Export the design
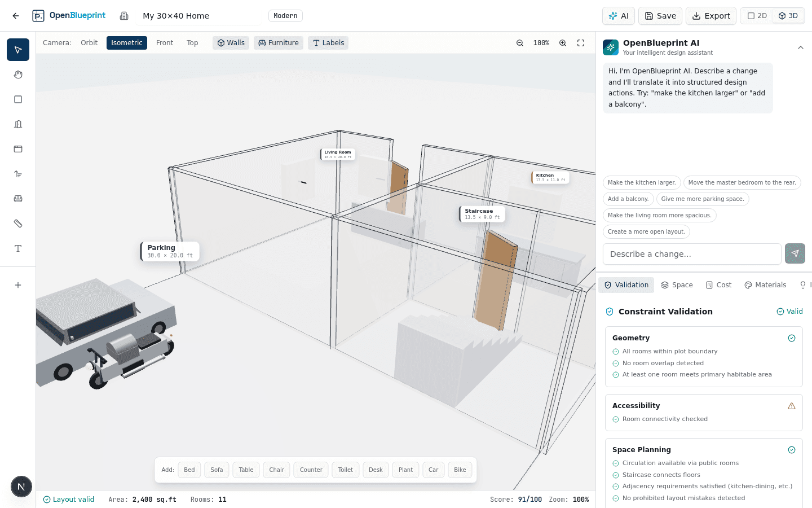 click(x=711, y=16)
